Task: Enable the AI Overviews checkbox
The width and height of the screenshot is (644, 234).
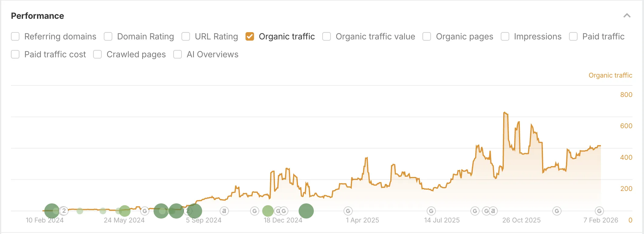Action: (x=178, y=54)
